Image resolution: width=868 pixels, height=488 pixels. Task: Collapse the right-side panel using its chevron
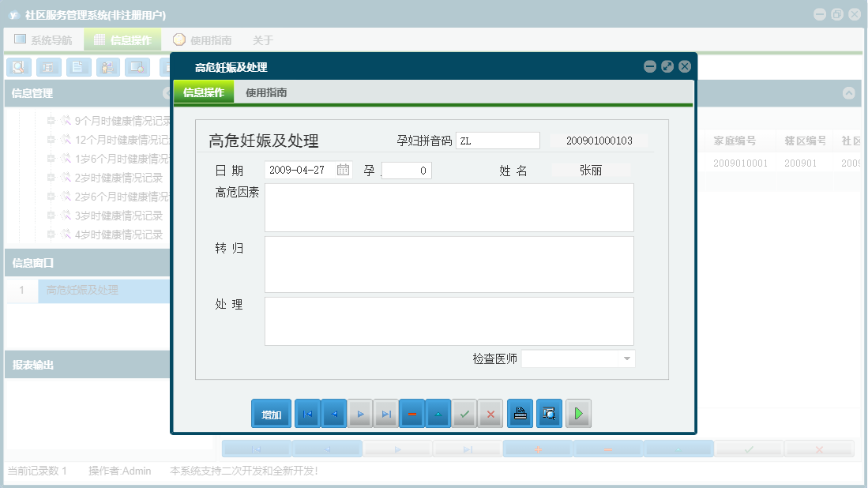pyautogui.click(x=849, y=92)
